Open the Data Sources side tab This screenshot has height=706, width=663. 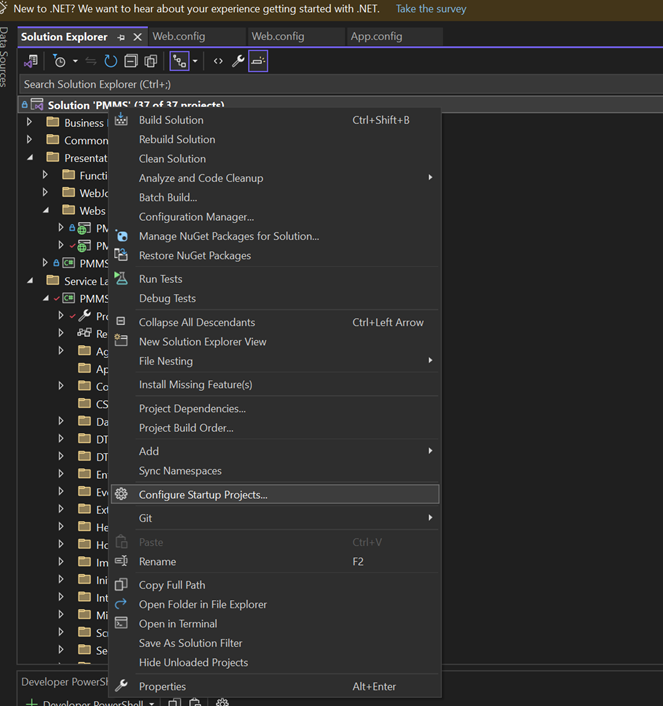tap(6, 58)
